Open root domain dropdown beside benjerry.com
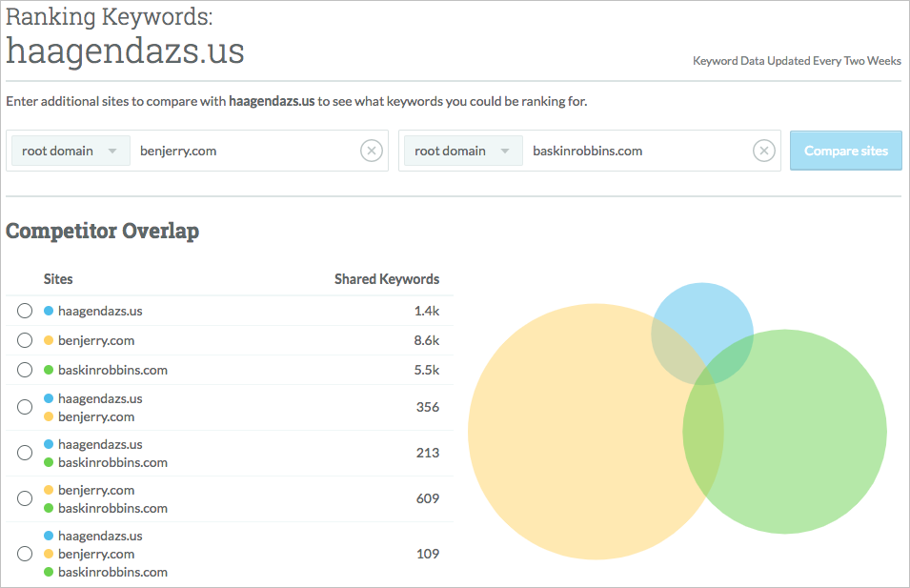The height and width of the screenshot is (588, 910). [71, 151]
